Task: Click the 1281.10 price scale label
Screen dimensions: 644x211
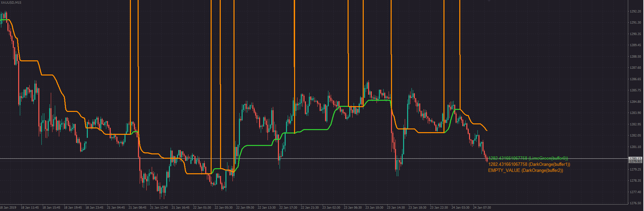Action: (635, 147)
